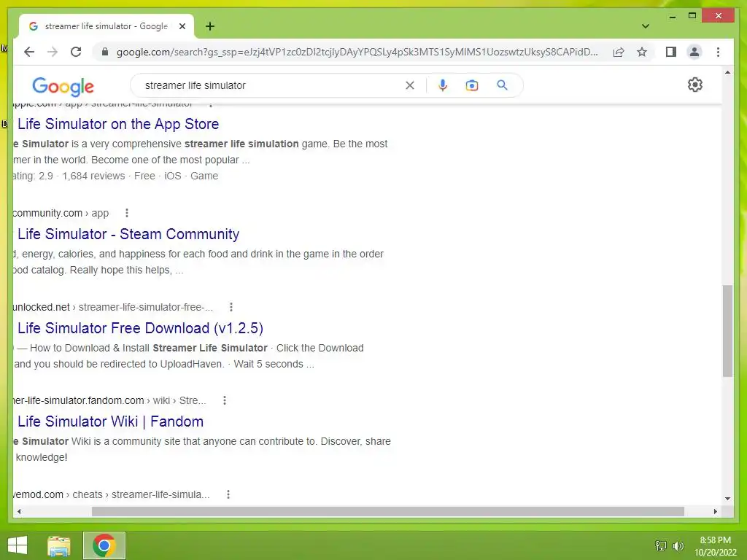The height and width of the screenshot is (560, 747).
Task: Click the Chrome address bar URL
Action: click(357, 52)
